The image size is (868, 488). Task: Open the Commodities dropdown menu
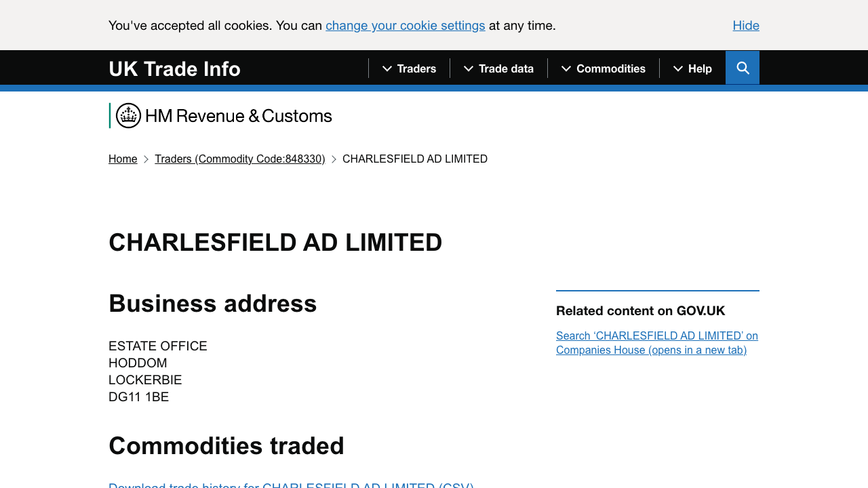coord(611,68)
